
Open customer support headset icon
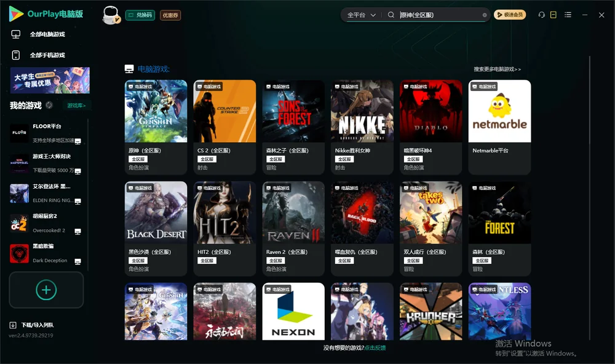coord(542,15)
